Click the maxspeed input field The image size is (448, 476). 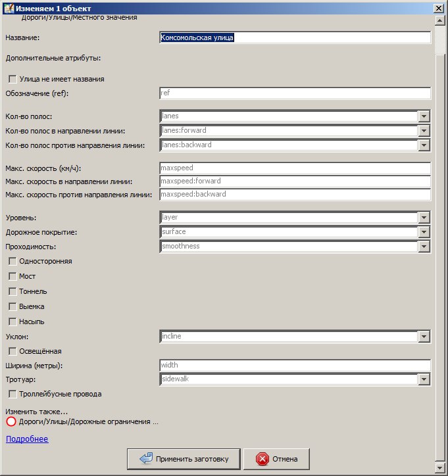[x=295, y=168]
